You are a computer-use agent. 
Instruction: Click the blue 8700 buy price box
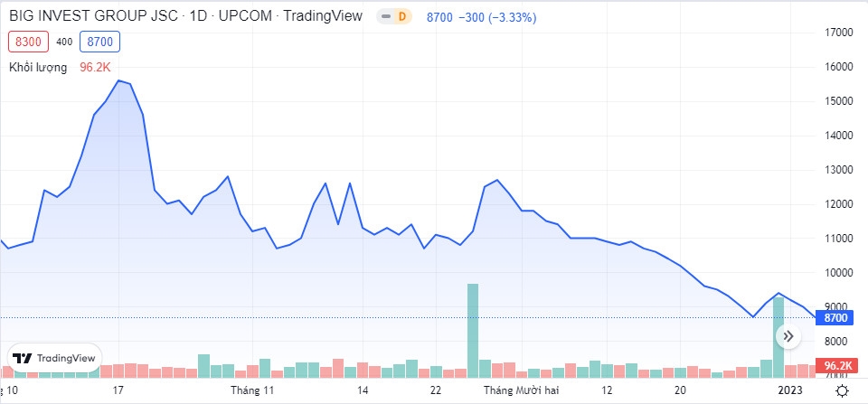click(99, 42)
